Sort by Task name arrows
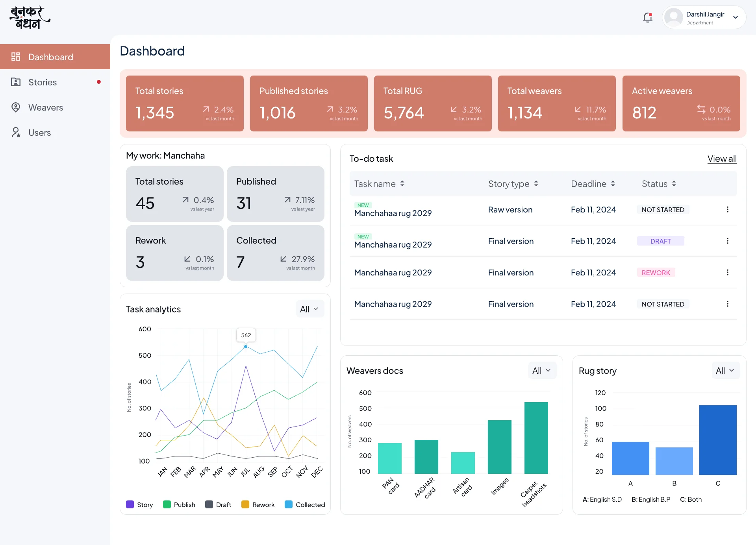The image size is (756, 545). coord(402,183)
